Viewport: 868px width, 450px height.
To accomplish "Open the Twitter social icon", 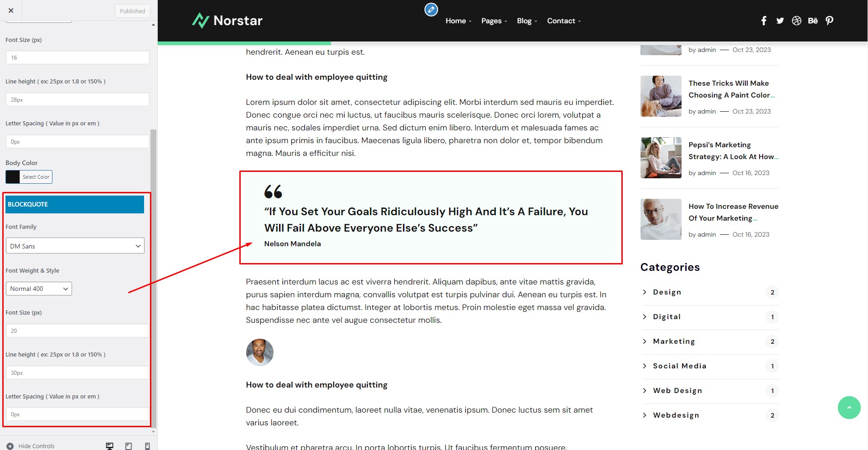I will 780,21.
